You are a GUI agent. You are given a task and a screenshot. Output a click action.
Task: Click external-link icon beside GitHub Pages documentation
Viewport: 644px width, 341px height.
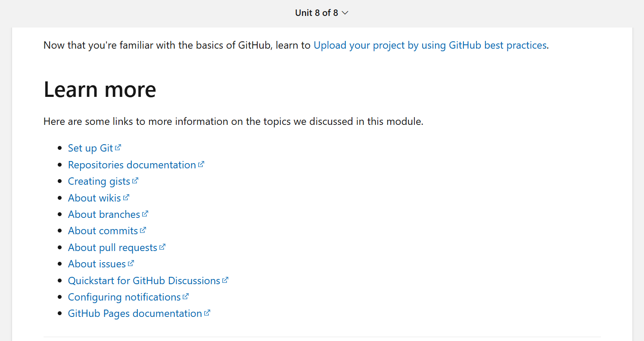point(207,313)
